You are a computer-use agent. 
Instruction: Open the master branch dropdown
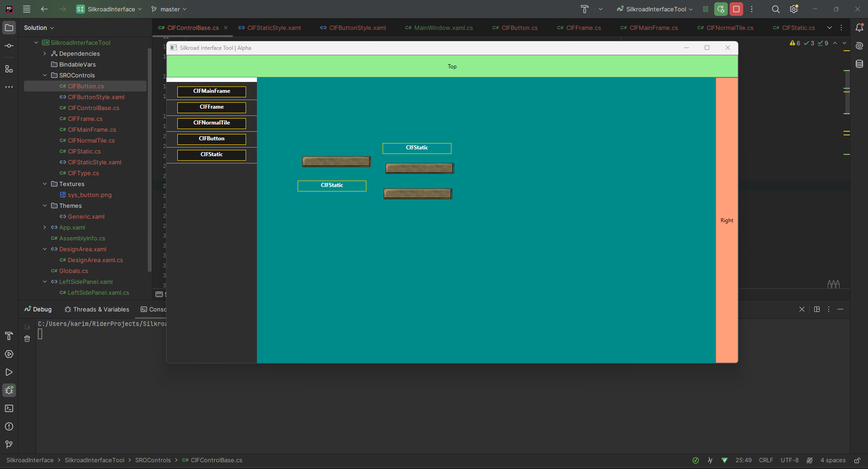169,9
